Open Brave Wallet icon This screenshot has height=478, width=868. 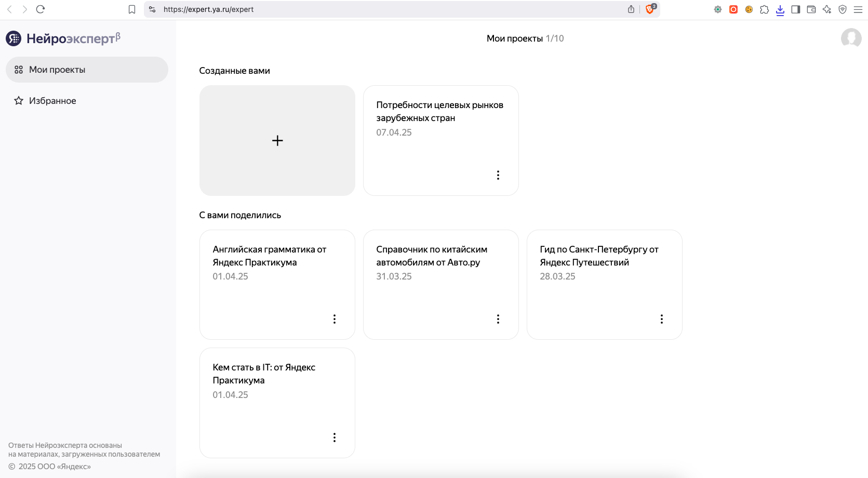pyautogui.click(x=811, y=9)
